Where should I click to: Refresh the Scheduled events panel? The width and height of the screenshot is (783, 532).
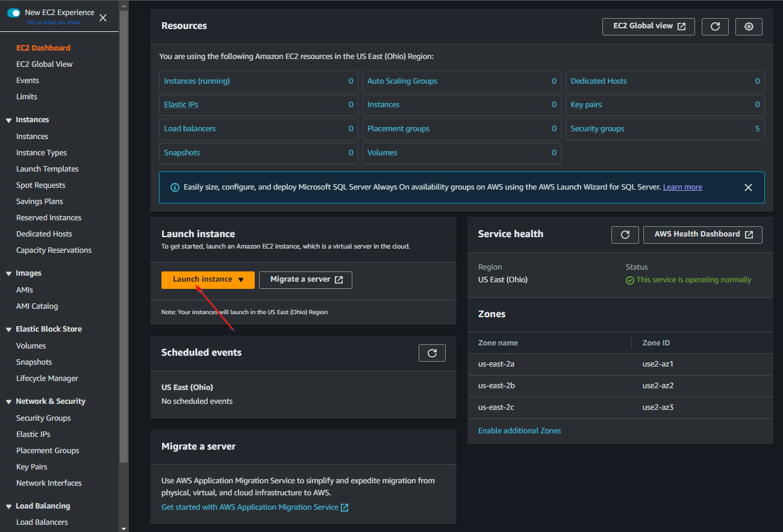[432, 353]
